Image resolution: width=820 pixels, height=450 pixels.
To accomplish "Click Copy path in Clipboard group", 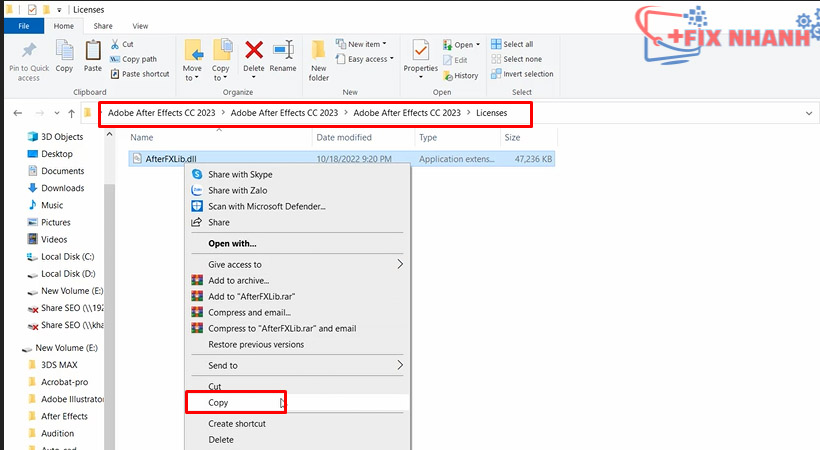I will pyautogui.click(x=133, y=59).
